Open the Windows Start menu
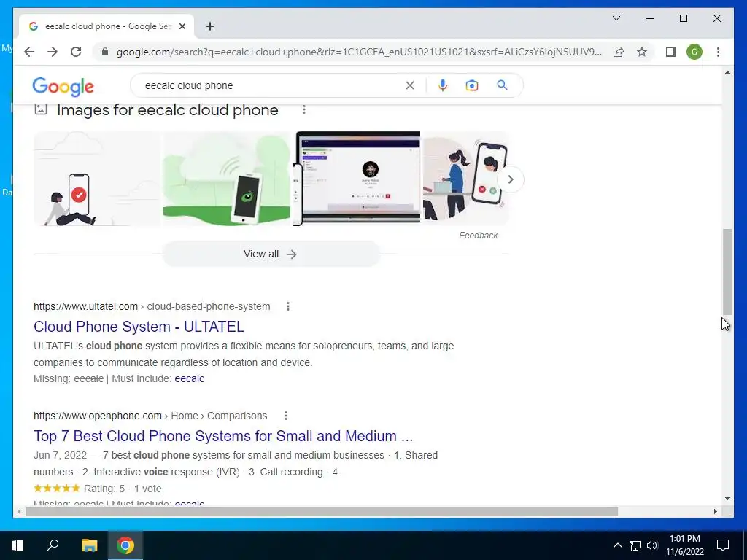The image size is (747, 560). pyautogui.click(x=18, y=545)
